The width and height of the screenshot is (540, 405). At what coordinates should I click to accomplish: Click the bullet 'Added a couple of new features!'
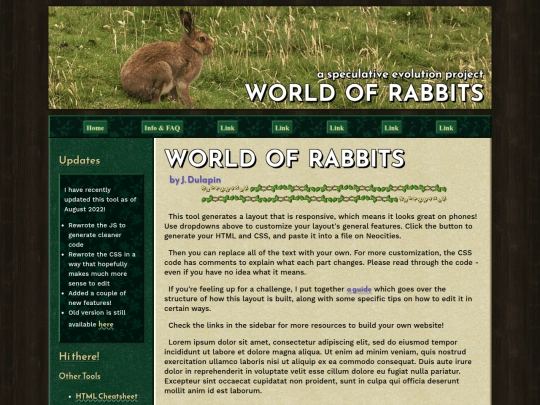coord(97,298)
